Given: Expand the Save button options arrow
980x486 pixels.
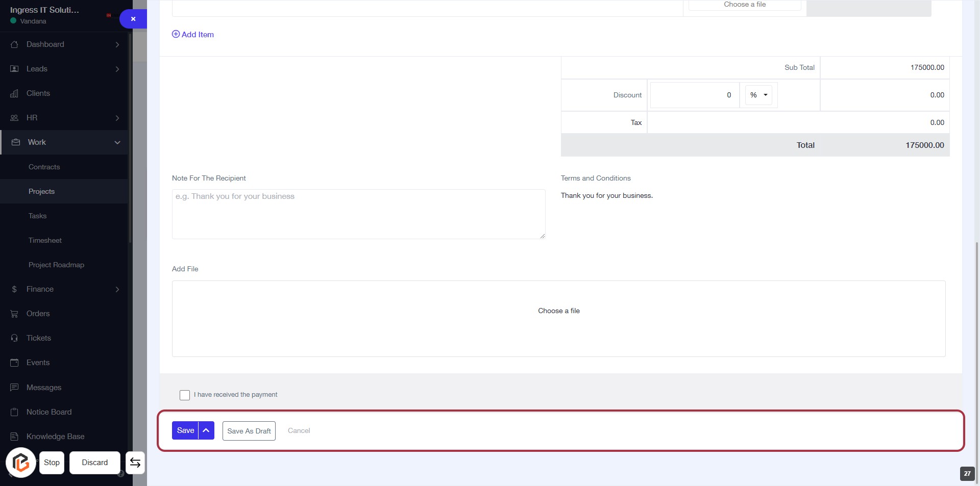Looking at the screenshot, I should [206, 430].
